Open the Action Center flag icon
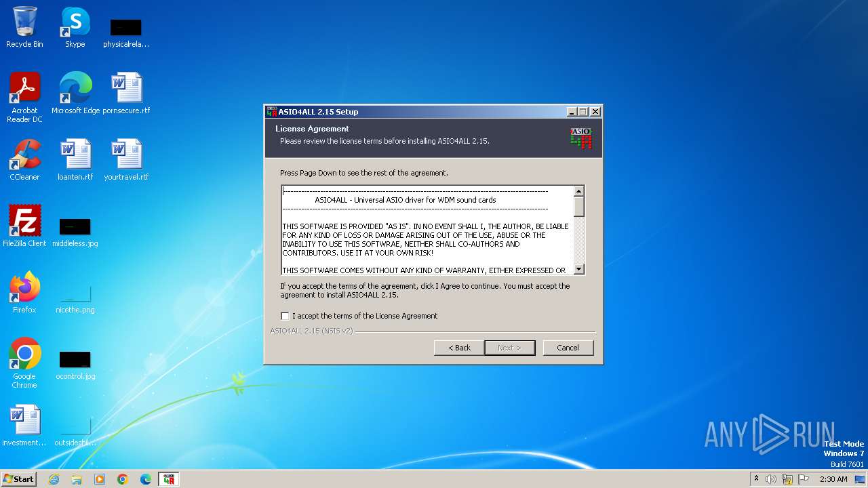This screenshot has width=868, height=488. (804, 479)
